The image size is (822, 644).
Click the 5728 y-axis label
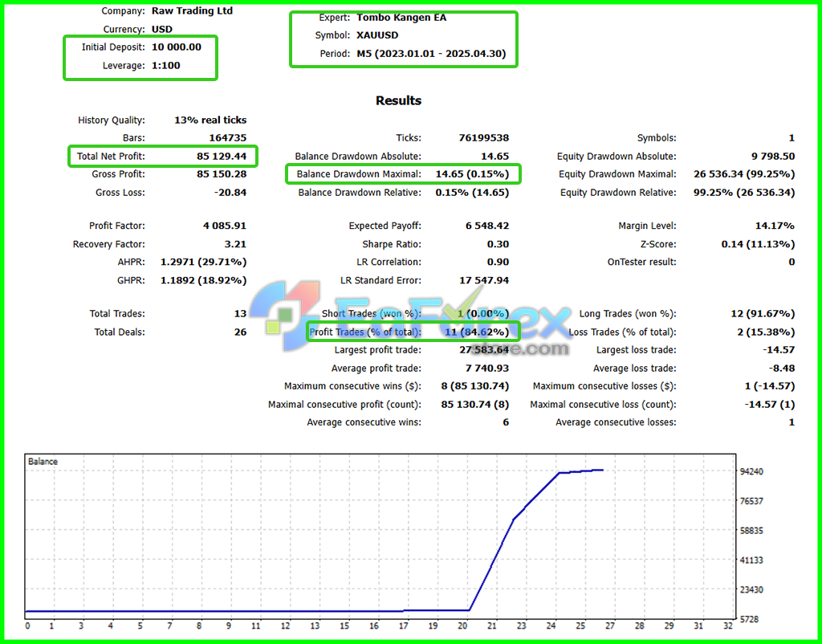tap(749, 619)
